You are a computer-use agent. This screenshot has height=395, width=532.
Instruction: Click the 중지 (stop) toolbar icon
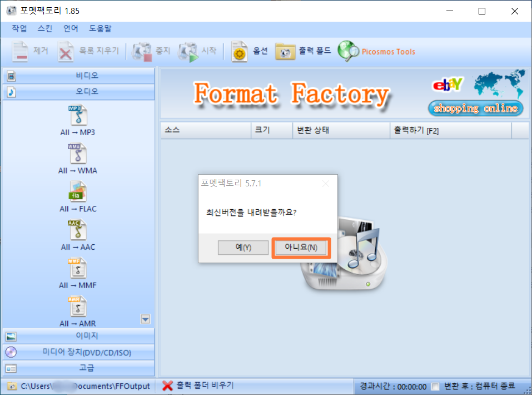click(x=142, y=51)
